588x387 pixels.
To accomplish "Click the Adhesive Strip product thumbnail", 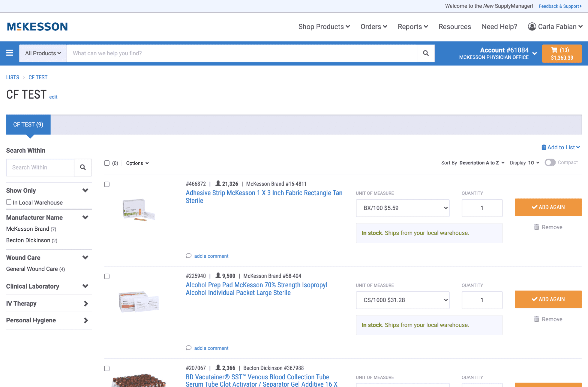I will coord(139,209).
